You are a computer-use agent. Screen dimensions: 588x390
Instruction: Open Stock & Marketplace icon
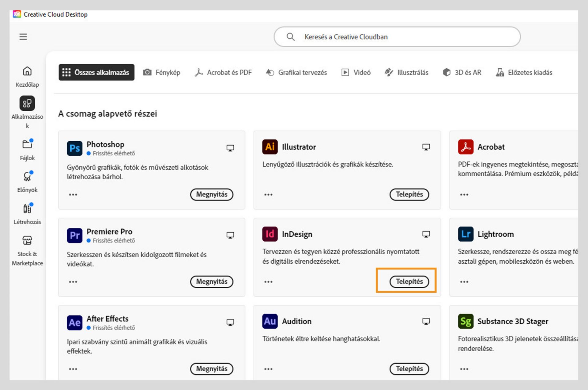click(27, 240)
